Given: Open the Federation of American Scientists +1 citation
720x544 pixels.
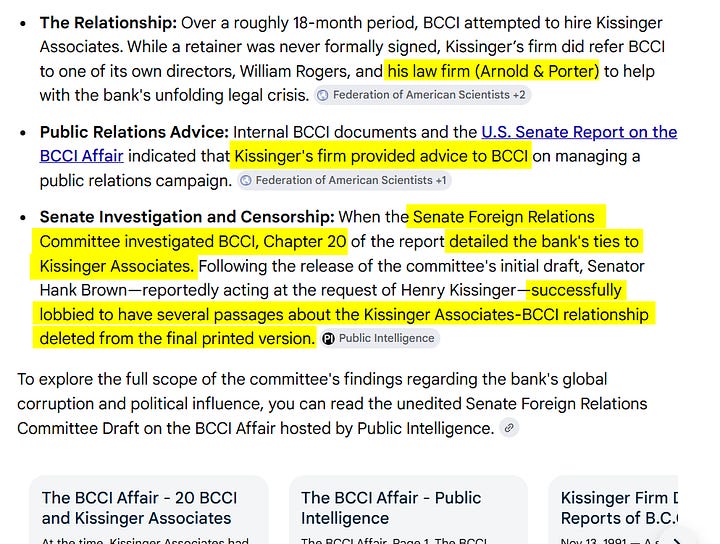Looking at the screenshot, I should (344, 180).
